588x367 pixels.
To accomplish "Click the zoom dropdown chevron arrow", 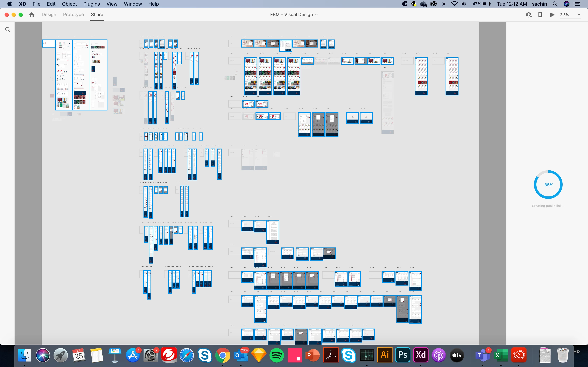I will (579, 15).
